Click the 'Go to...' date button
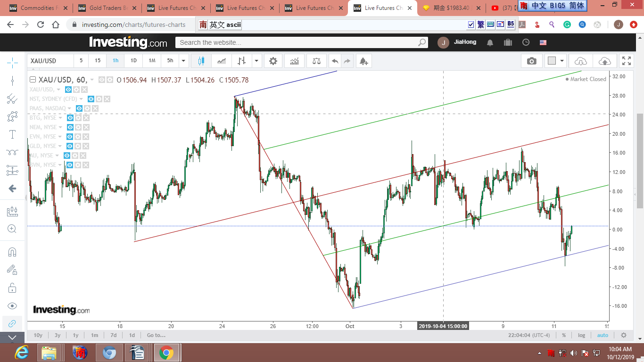The image size is (644, 362). (x=156, y=335)
